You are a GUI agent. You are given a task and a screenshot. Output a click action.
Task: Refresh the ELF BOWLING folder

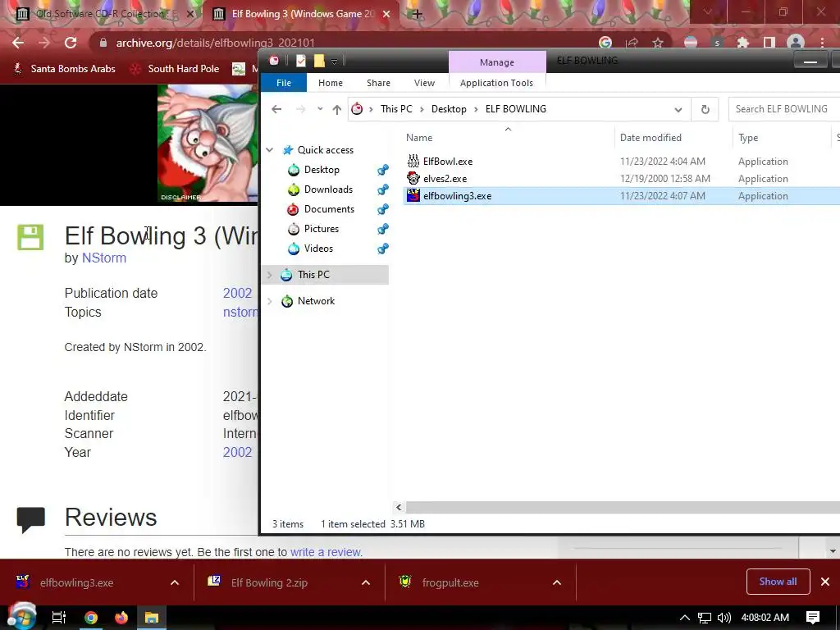click(x=705, y=109)
